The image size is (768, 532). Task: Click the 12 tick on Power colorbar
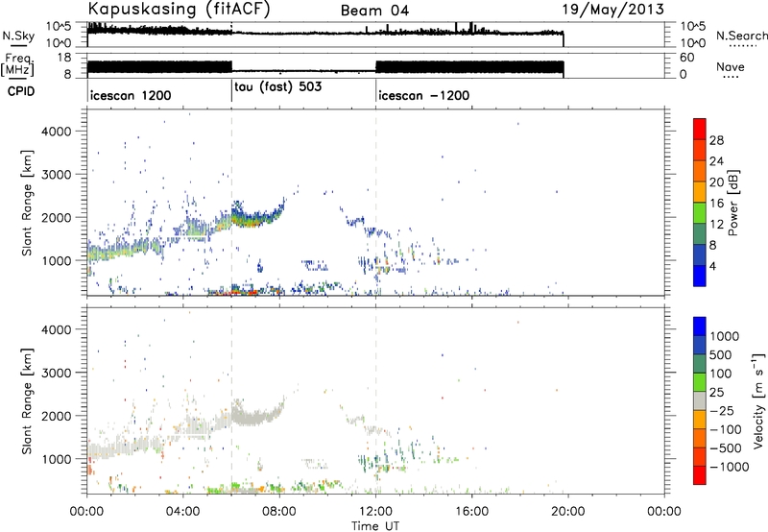[716, 224]
